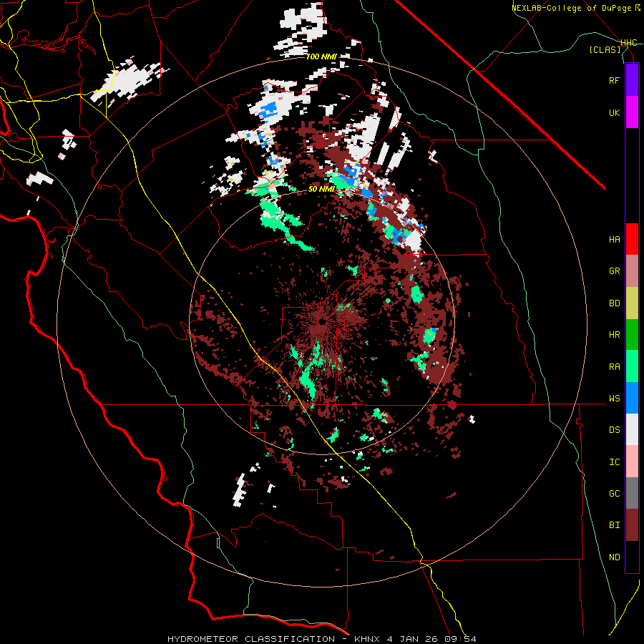This screenshot has width=644, height=644.
Task: Click the radar site center point
Action: point(323,323)
